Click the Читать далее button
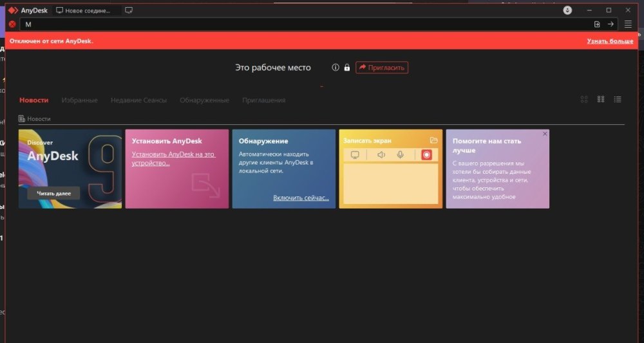 coord(53,193)
